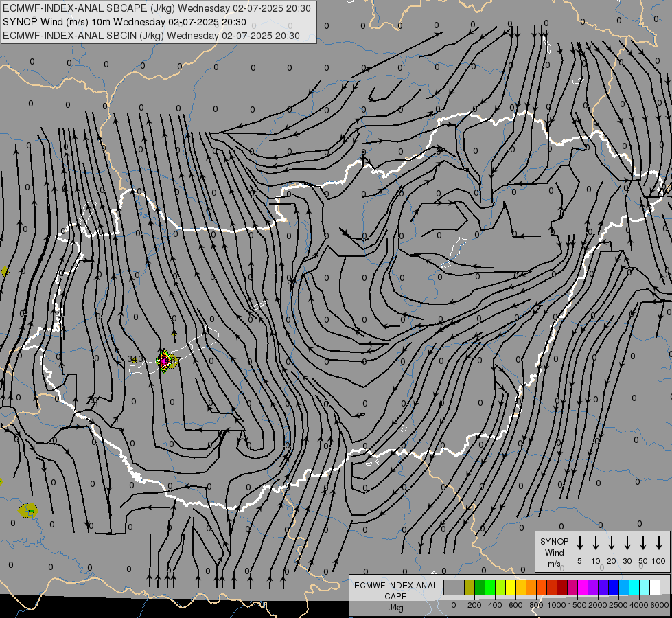Click the 5 m/s wind arrow in legend

click(579, 543)
